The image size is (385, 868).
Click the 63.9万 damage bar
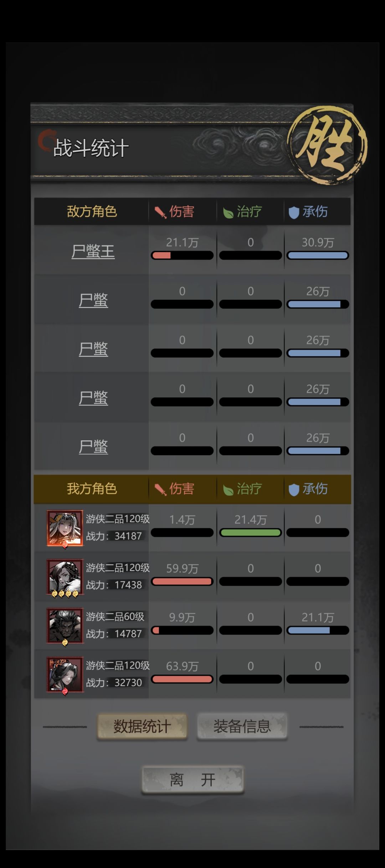[x=182, y=679]
